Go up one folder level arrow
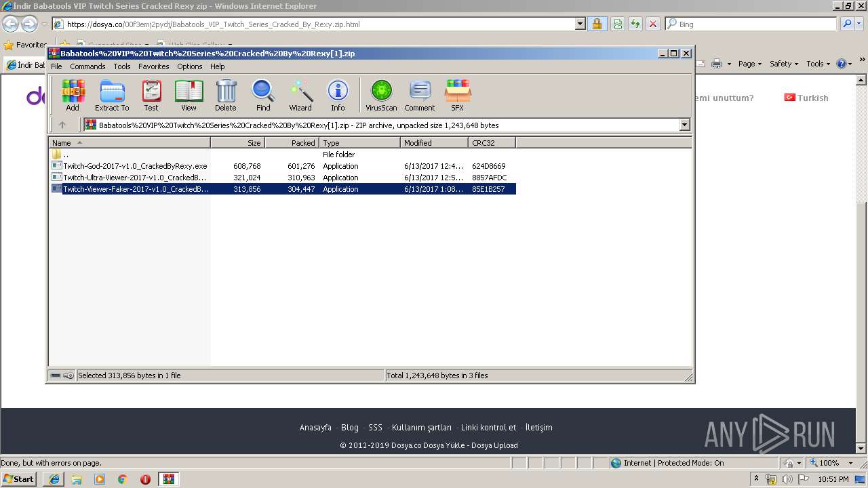The image size is (868, 488). pos(62,125)
